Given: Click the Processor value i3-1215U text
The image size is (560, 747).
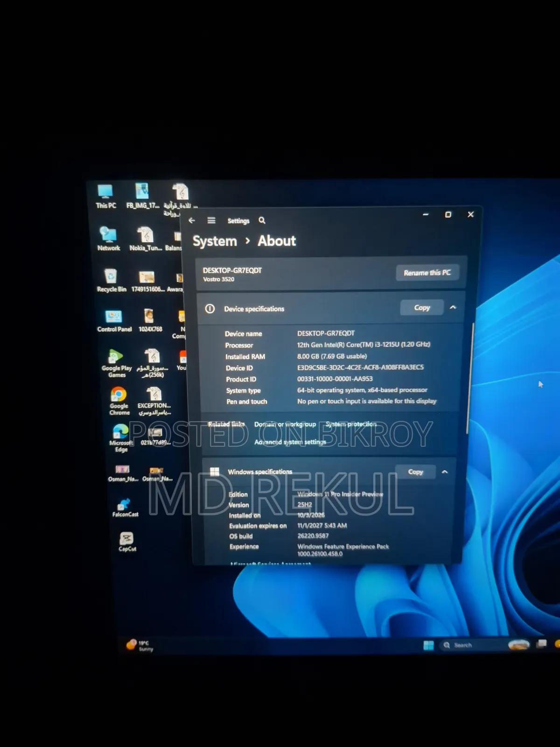Looking at the screenshot, I should click(x=364, y=345).
